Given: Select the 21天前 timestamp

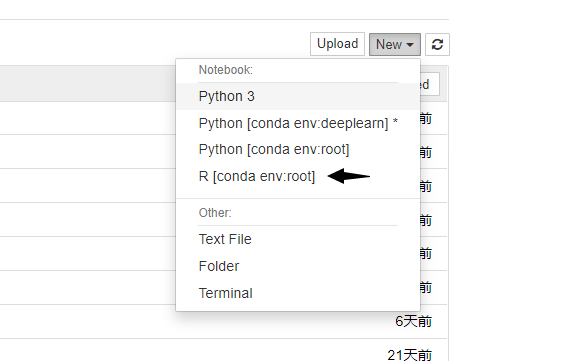Looking at the screenshot, I should click(x=410, y=355).
